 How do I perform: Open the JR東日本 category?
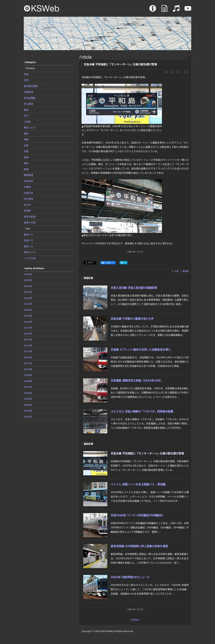(x=28, y=181)
